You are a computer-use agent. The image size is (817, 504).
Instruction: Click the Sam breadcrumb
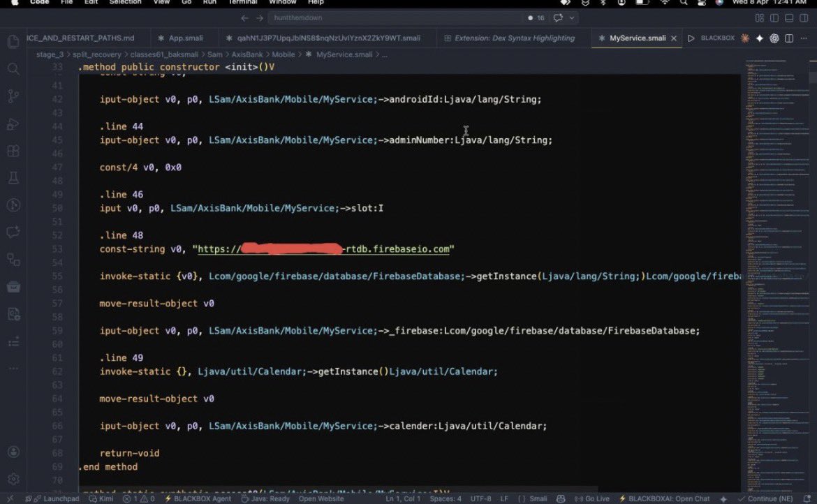click(214, 54)
